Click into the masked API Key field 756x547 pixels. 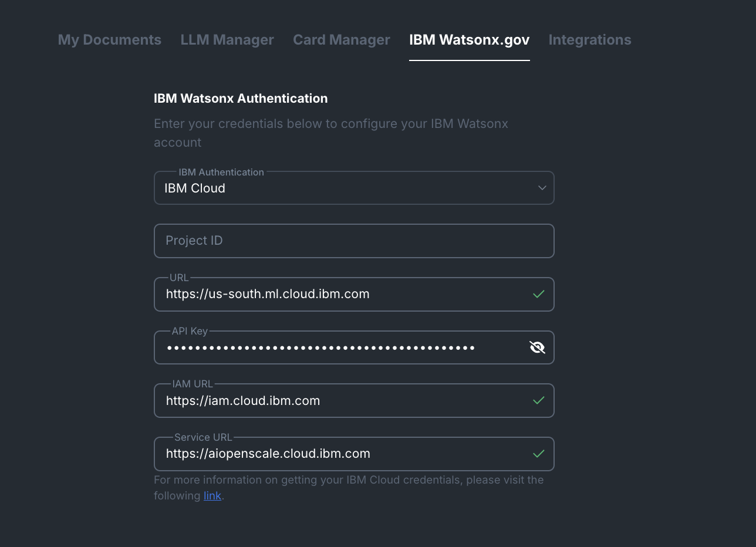(x=354, y=347)
